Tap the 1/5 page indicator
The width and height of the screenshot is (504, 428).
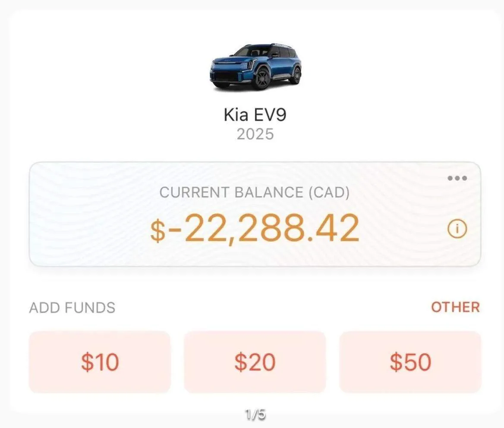click(255, 414)
